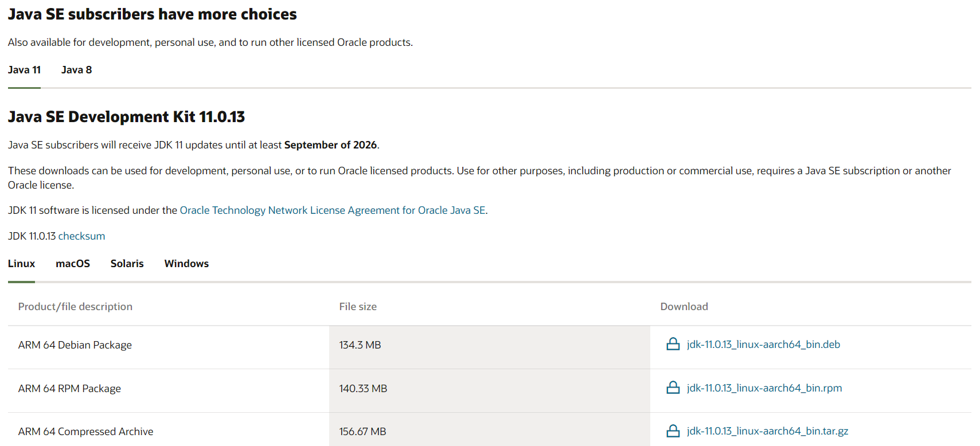Switch to the Java 8 tab
The height and width of the screenshot is (446, 980).
point(76,70)
